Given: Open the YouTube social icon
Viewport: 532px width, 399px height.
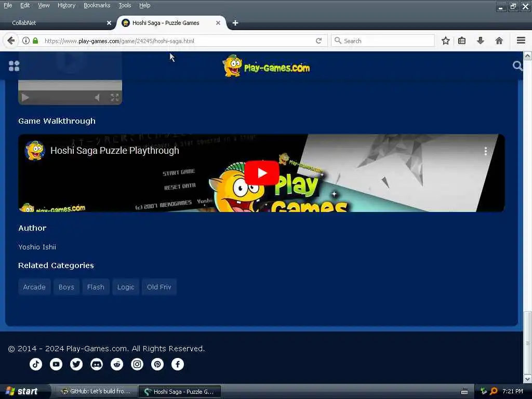Looking at the screenshot, I should [56, 364].
